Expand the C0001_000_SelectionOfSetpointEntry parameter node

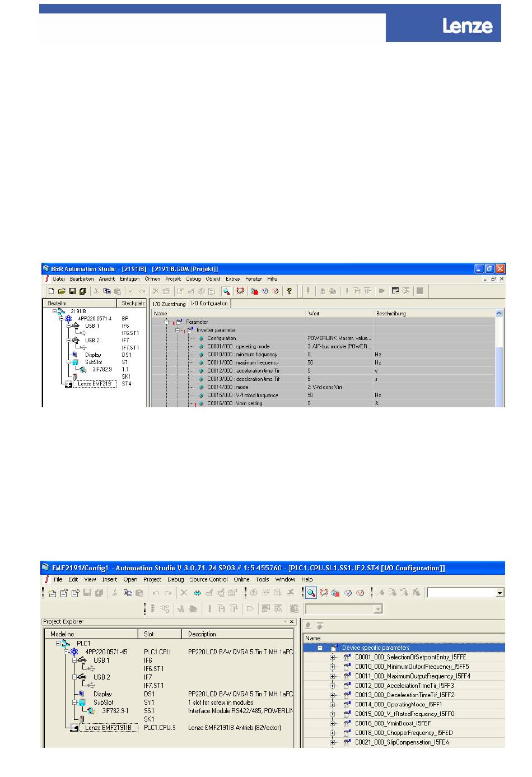tap(333, 658)
